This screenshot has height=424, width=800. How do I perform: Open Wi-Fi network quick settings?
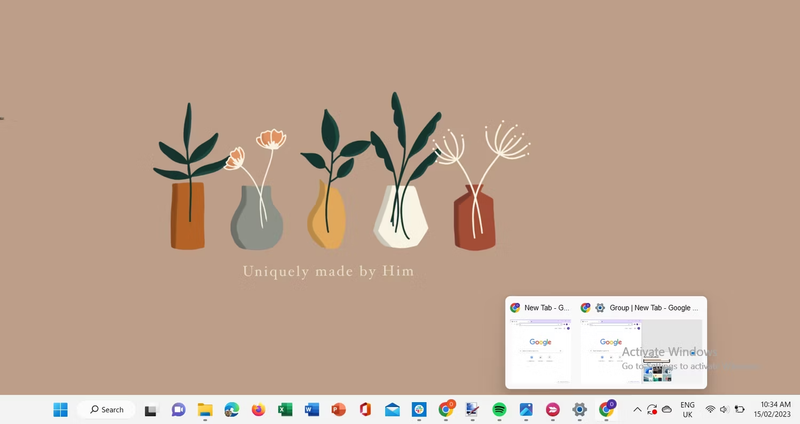click(x=710, y=409)
